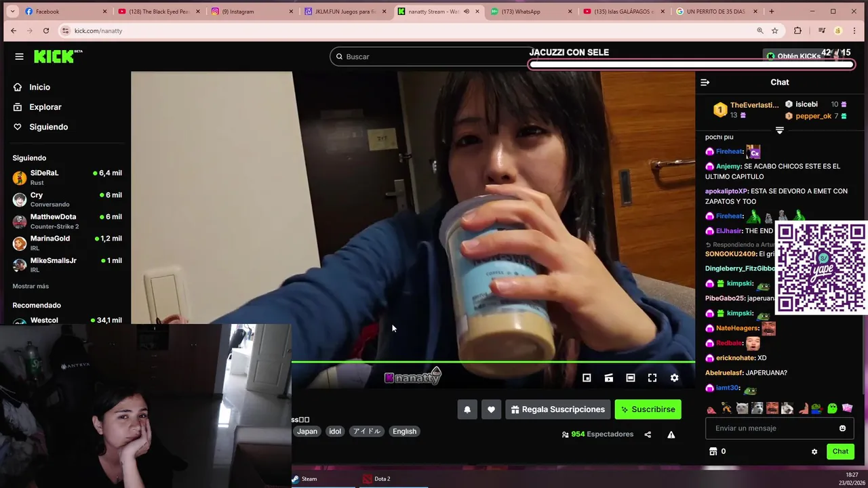
Task: Open MikeSmallsJr channel in following list
Action: [66, 264]
